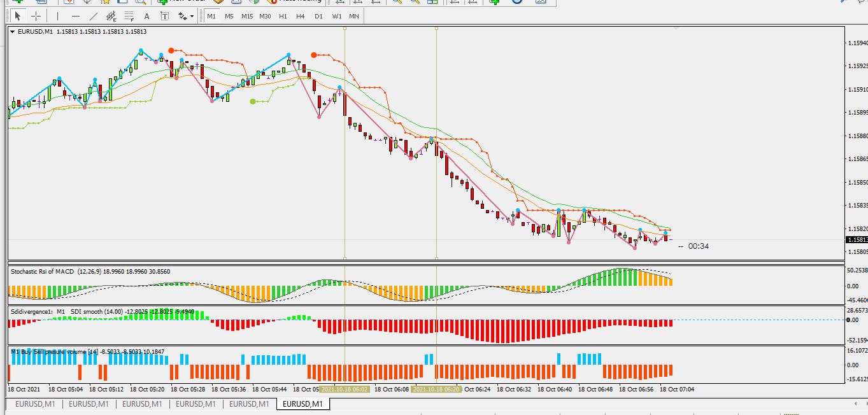
Task: Click time axis label 18 Oct 05:28
Action: (187, 389)
